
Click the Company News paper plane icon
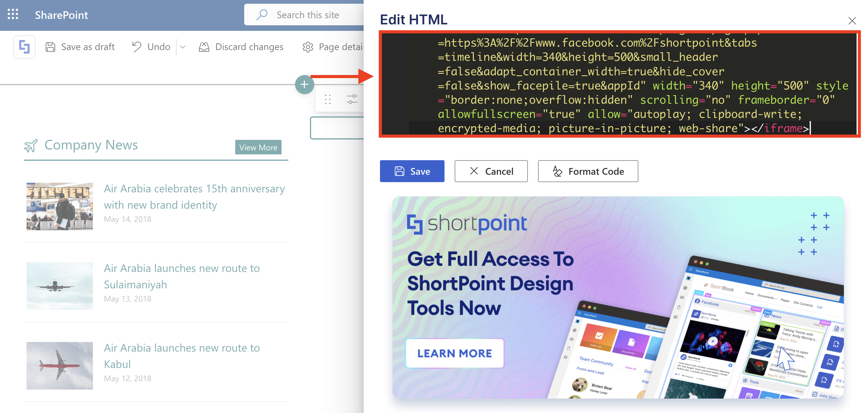(x=31, y=145)
